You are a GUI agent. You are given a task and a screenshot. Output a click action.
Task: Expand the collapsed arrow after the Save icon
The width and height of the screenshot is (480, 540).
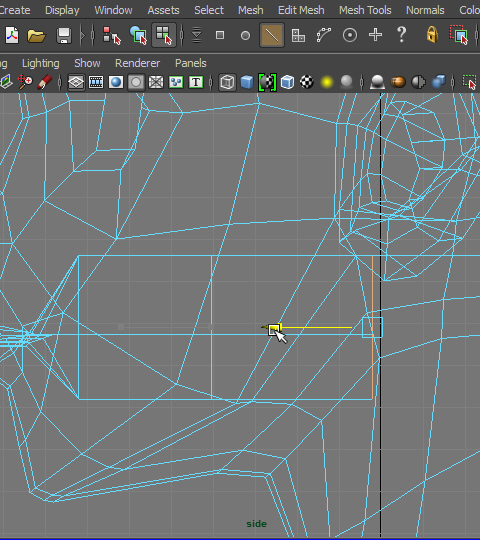(x=82, y=35)
